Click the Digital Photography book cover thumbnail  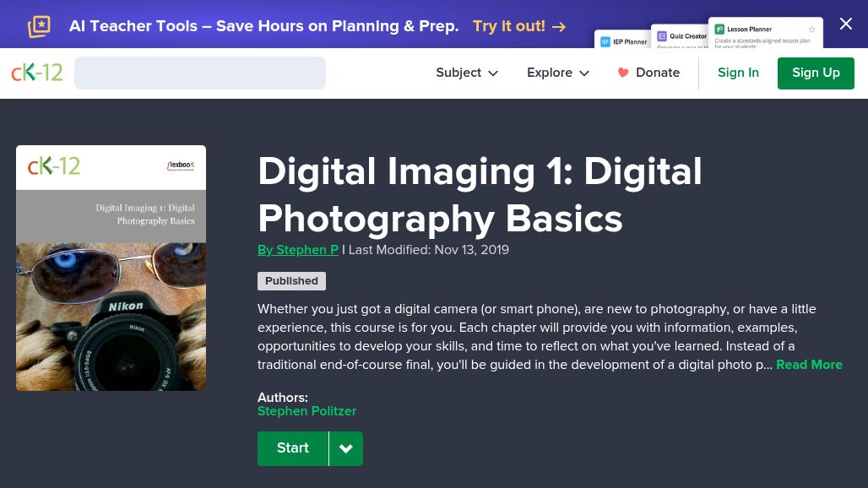[x=111, y=268]
